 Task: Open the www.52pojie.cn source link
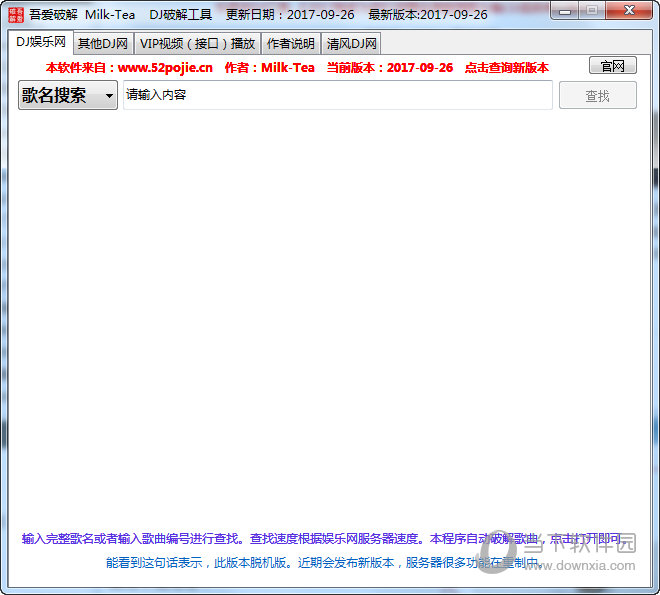tap(165, 68)
